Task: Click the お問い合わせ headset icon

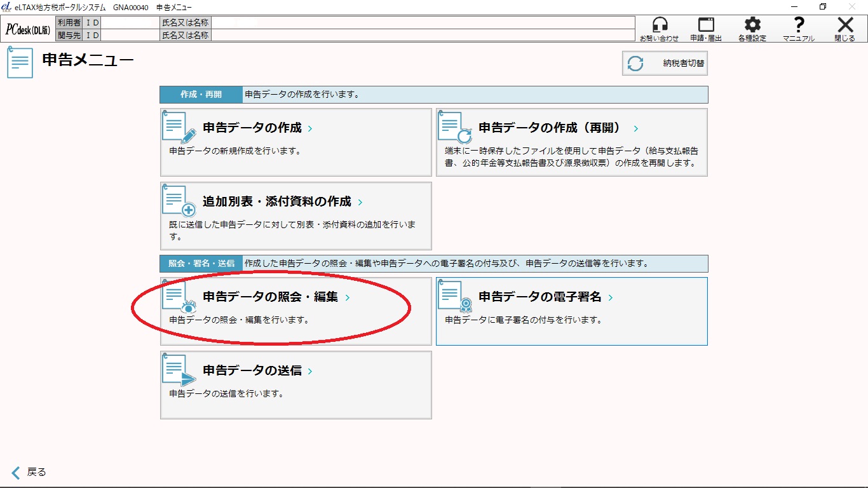Action: (x=660, y=25)
